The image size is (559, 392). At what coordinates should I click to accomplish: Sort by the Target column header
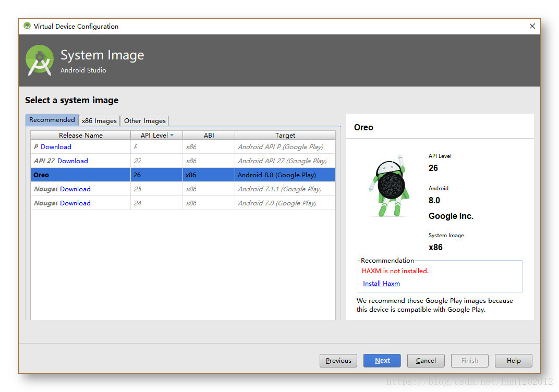(285, 135)
